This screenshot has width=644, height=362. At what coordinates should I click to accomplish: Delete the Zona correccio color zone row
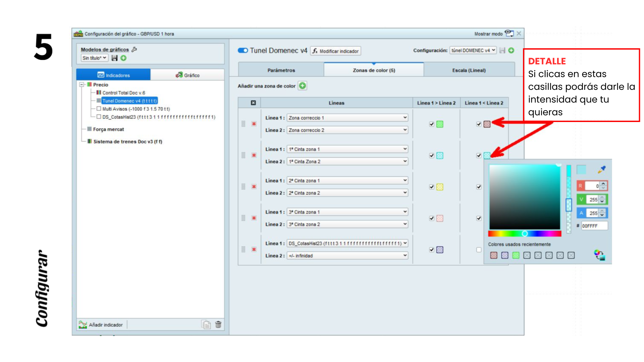(254, 124)
